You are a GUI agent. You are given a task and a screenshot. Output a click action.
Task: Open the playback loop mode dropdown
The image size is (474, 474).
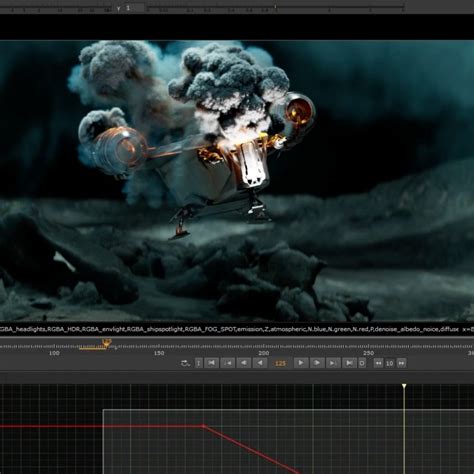tap(185, 363)
